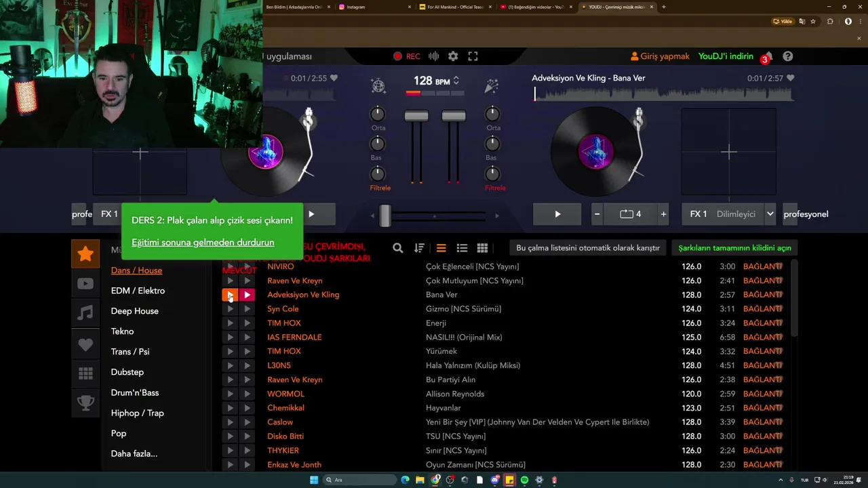Nudge crossfader with the left arrow
868x488 pixels.
click(x=372, y=216)
